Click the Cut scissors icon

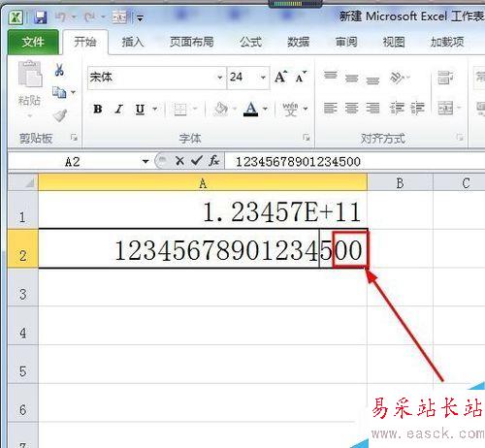point(59,70)
